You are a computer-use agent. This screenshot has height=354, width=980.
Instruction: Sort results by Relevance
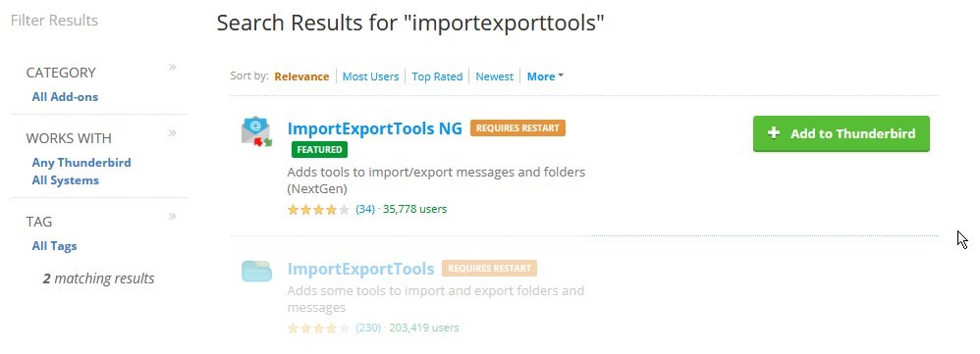tap(301, 76)
